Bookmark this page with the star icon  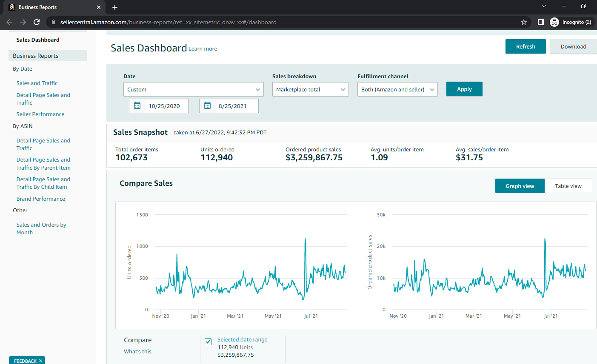[x=524, y=22]
